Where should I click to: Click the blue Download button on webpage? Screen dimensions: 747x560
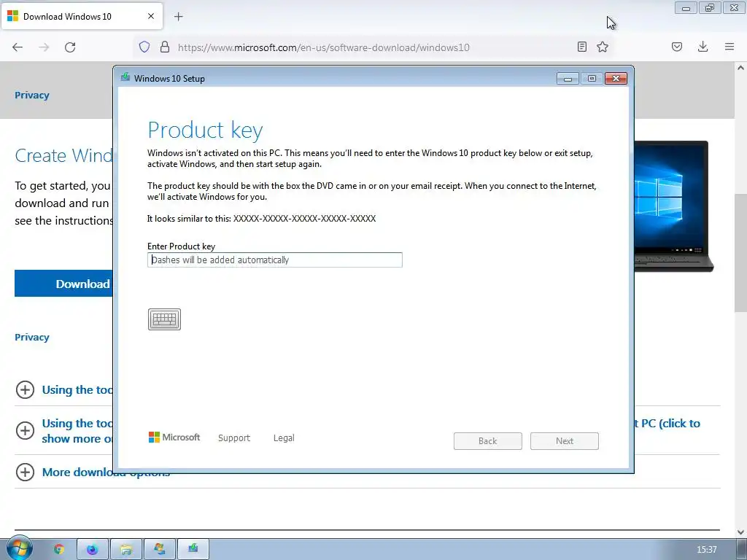63,284
